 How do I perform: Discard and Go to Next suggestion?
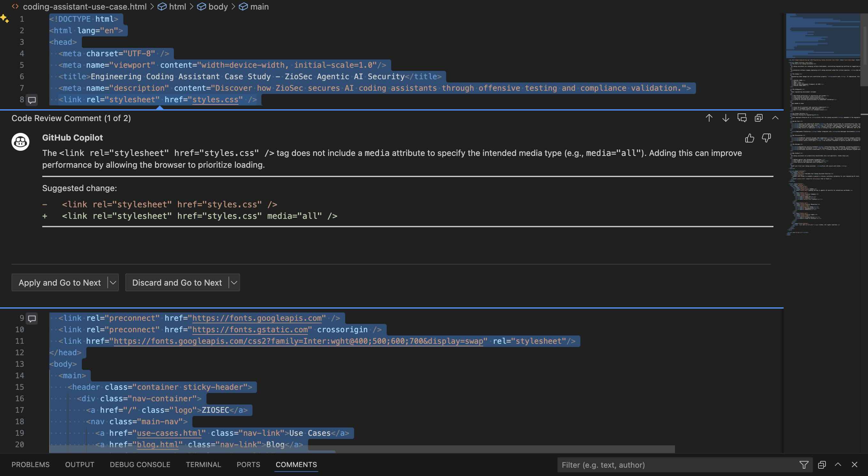coord(177,283)
